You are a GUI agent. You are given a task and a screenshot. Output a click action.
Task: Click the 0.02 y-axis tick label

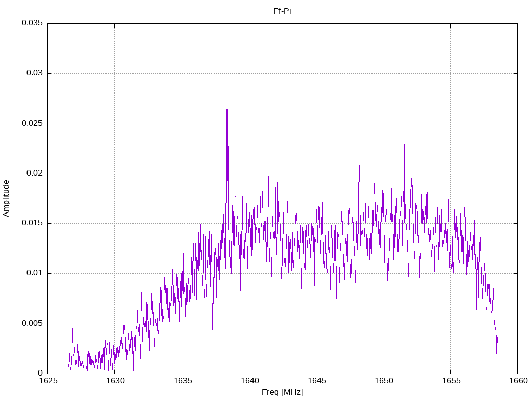tap(34, 174)
